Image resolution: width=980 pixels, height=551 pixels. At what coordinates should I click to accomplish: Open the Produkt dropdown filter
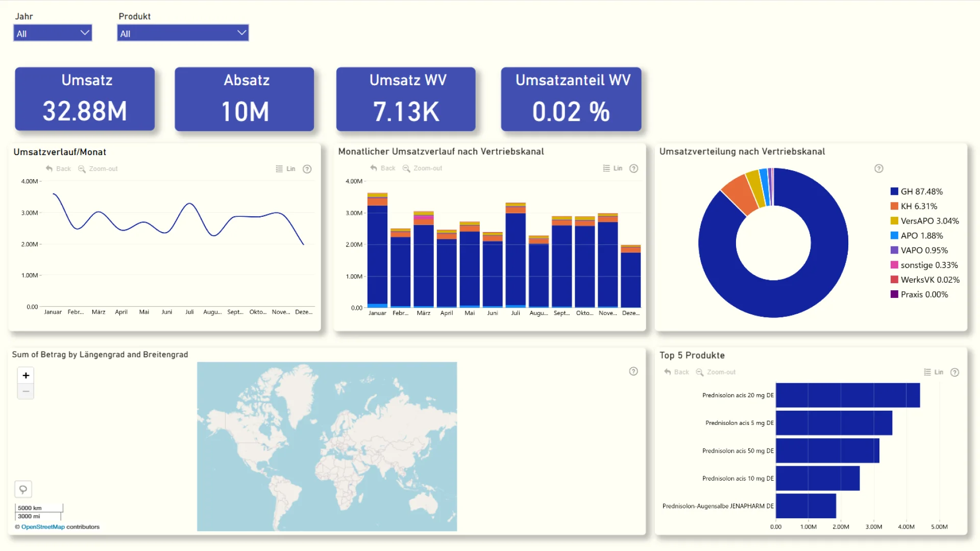[x=183, y=33]
